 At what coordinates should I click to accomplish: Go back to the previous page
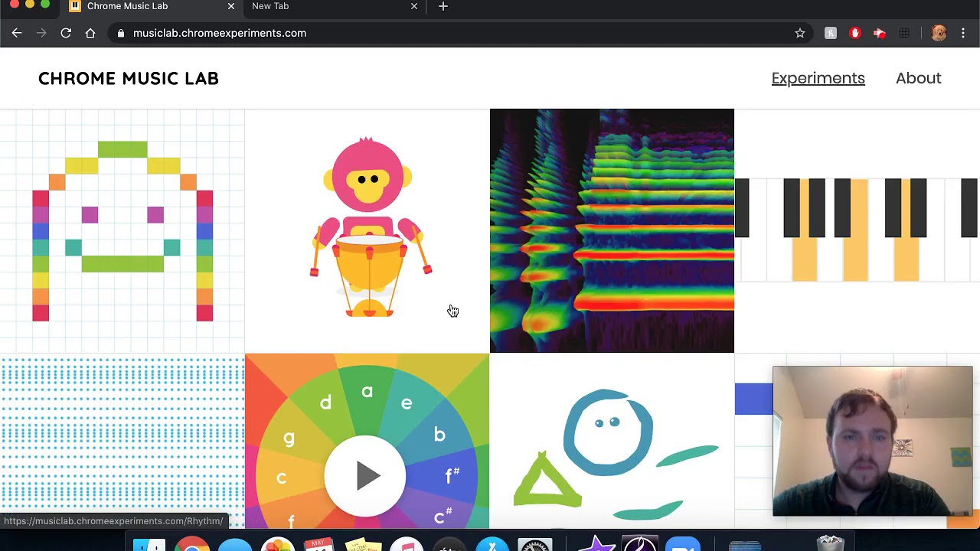[x=17, y=33]
